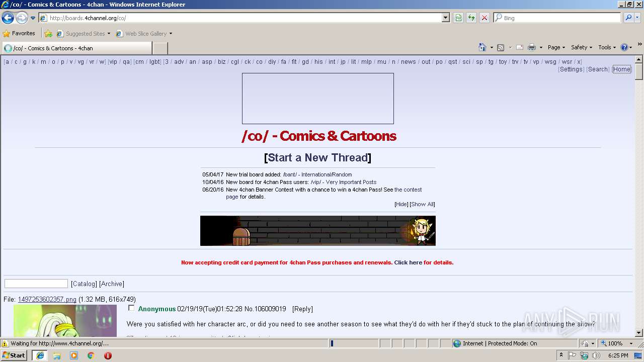Click Internet Explorer taskbar icon
The image size is (644, 362).
coord(40,355)
